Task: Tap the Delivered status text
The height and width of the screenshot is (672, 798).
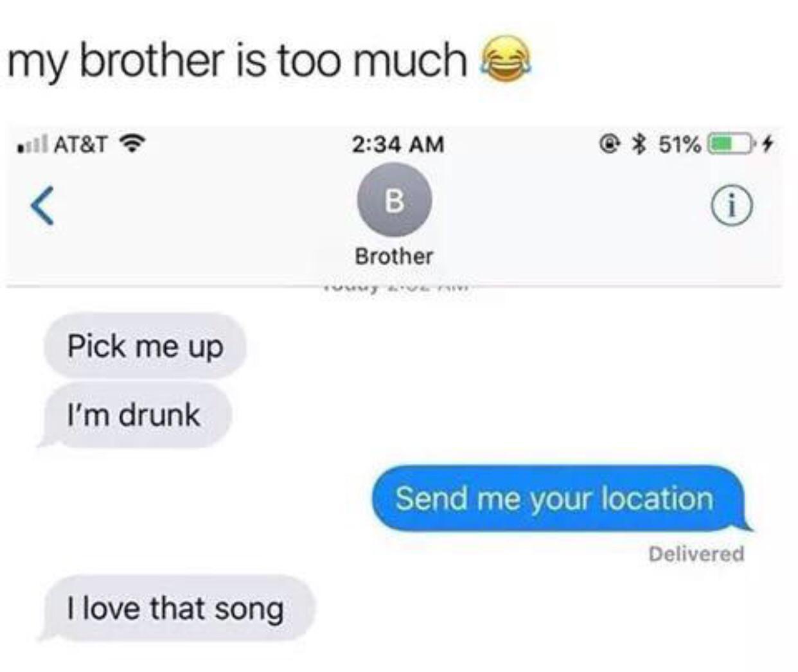Action: pyautogui.click(x=696, y=553)
